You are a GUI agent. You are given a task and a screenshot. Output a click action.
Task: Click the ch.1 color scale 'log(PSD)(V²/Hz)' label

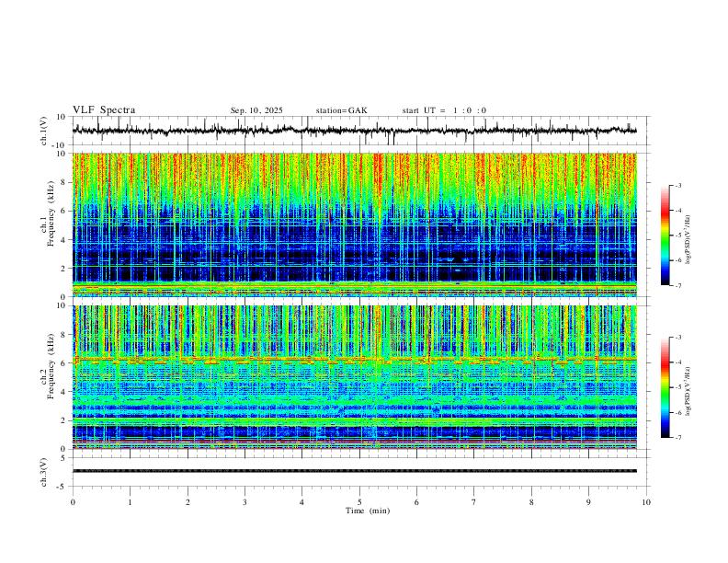pyautogui.click(x=688, y=240)
